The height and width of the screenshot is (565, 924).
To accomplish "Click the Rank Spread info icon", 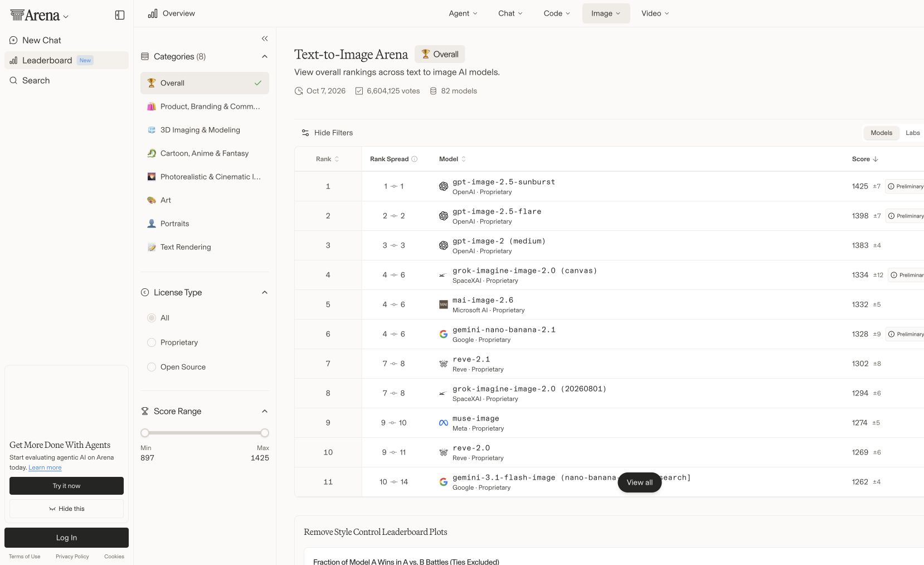I will point(414,159).
